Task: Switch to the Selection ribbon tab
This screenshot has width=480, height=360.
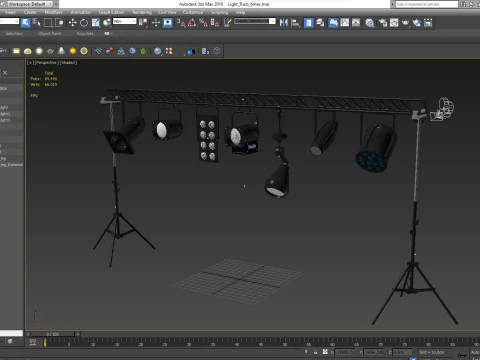Action: click(x=14, y=34)
